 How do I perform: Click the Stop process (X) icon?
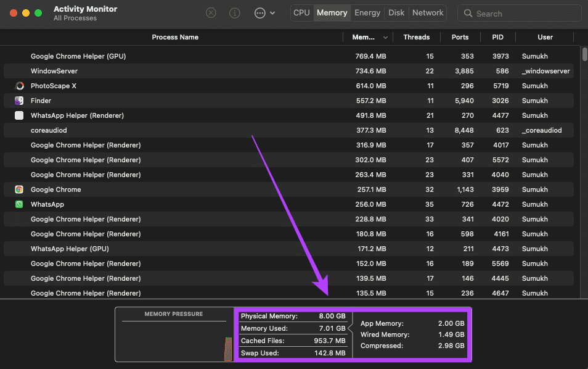pos(211,13)
